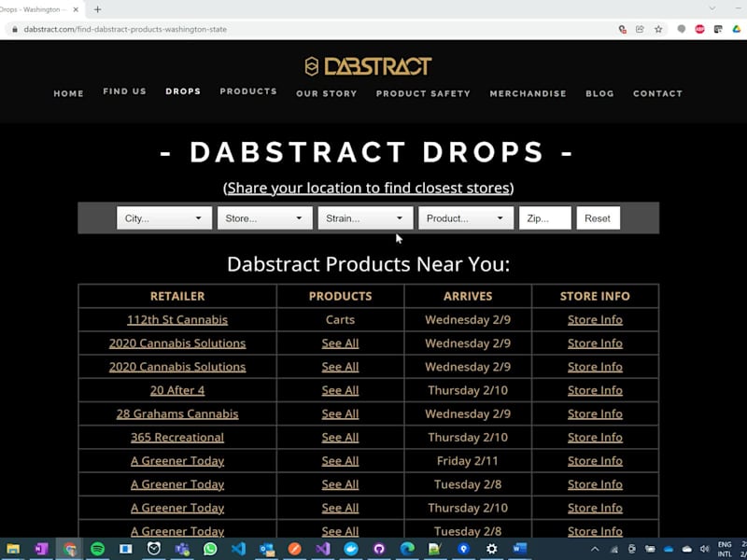Open Postman from the taskbar
This screenshot has height=560, width=747.
pos(294,549)
